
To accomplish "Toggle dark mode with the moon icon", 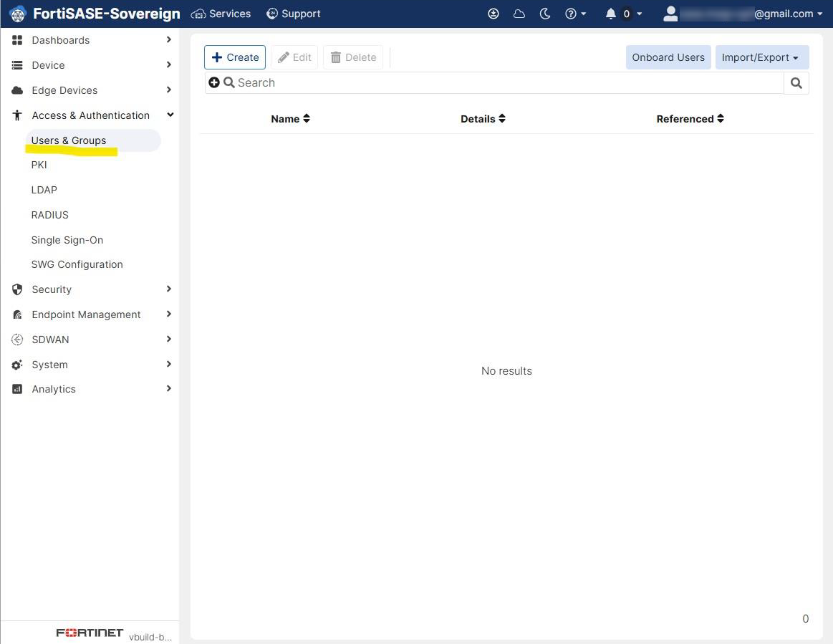I will [x=545, y=13].
